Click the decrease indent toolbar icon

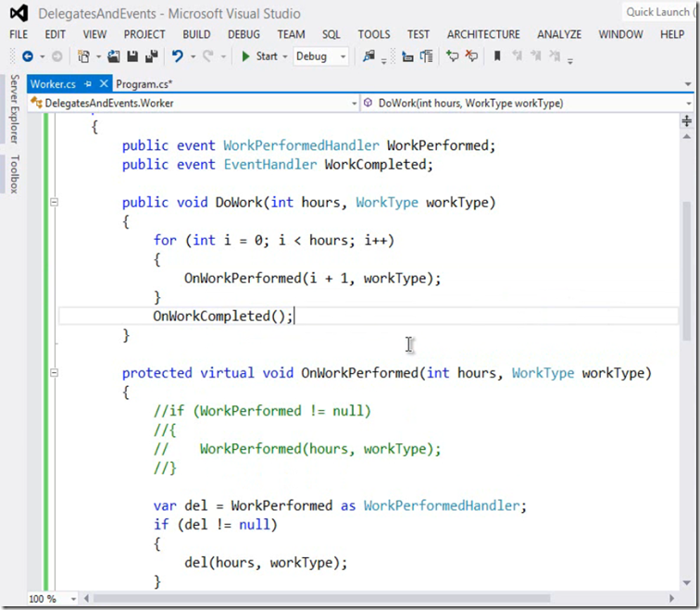(x=407, y=56)
